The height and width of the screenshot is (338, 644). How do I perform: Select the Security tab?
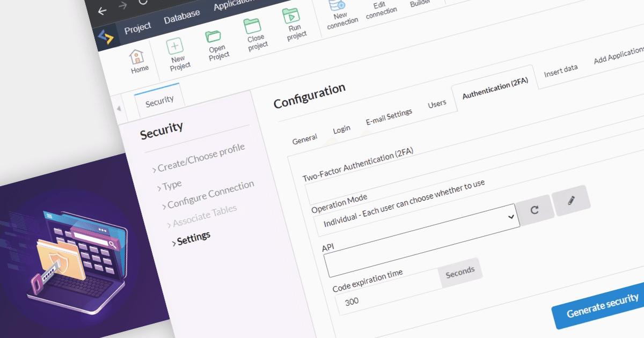coord(159,100)
